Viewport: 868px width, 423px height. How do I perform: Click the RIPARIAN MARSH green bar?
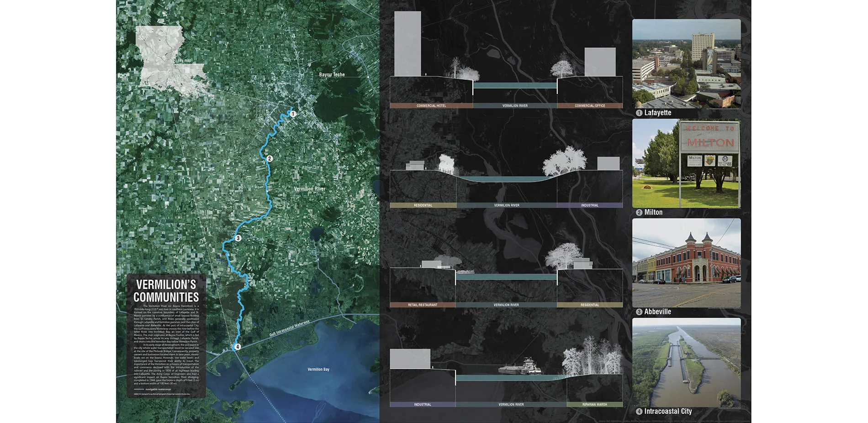tap(594, 405)
